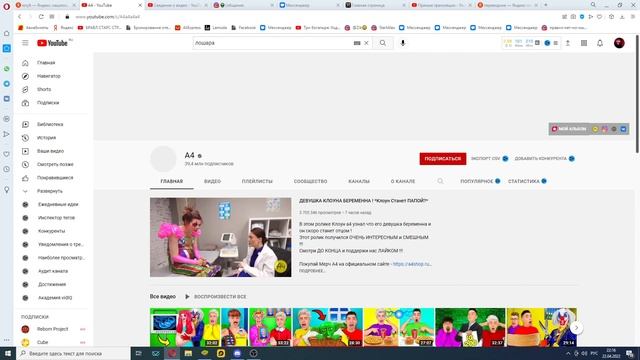The height and width of the screenshot is (360, 640).
Task: Click the search magnifier button
Action: [382, 43]
